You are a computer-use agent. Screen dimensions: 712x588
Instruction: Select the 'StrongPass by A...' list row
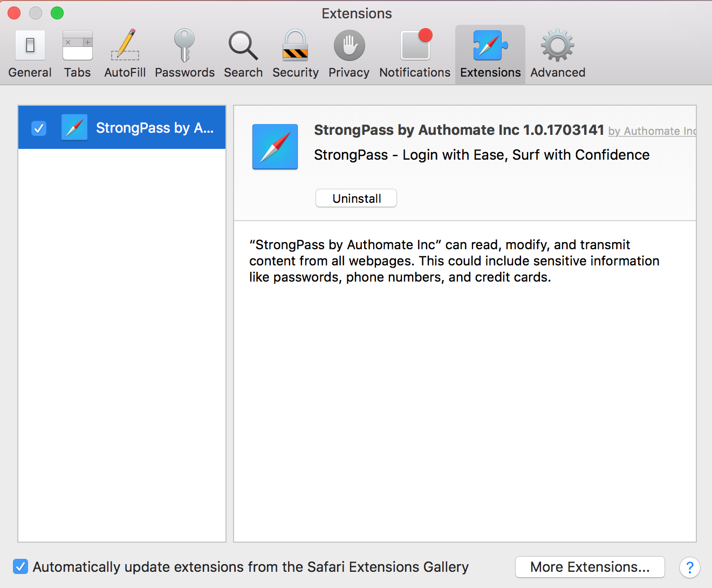(122, 127)
